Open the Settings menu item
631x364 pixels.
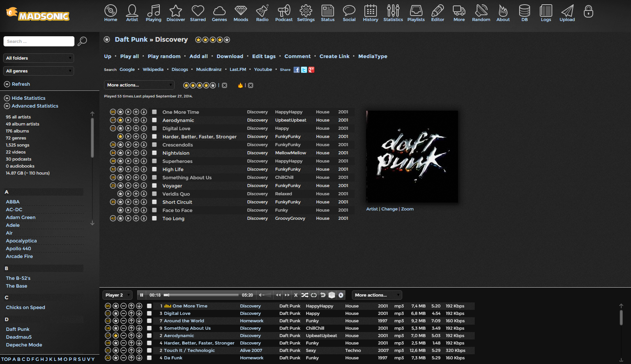click(306, 13)
